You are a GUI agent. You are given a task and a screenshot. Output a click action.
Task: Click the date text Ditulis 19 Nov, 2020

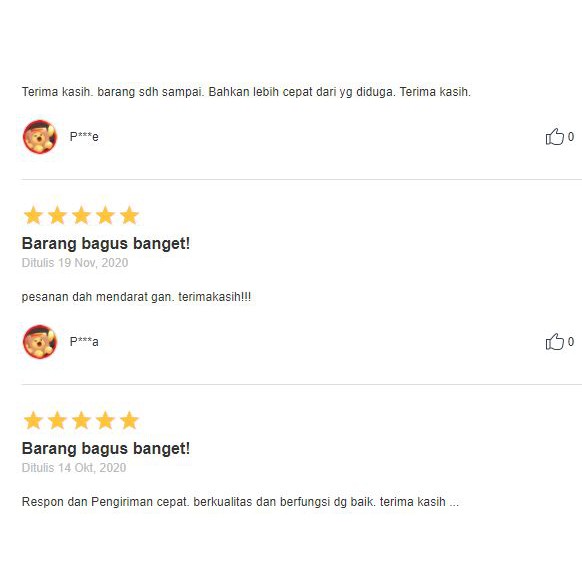tap(75, 263)
